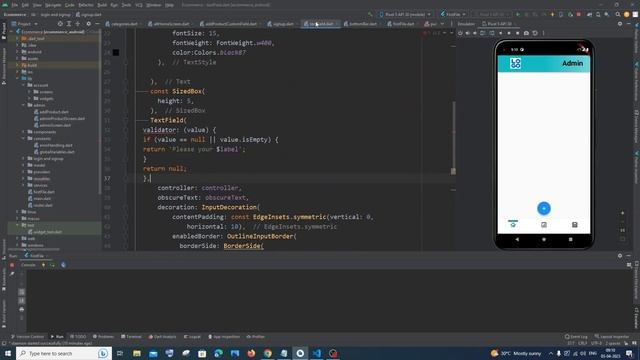
Task: Click hot reload lightning in Run console
Action: point(43,265)
